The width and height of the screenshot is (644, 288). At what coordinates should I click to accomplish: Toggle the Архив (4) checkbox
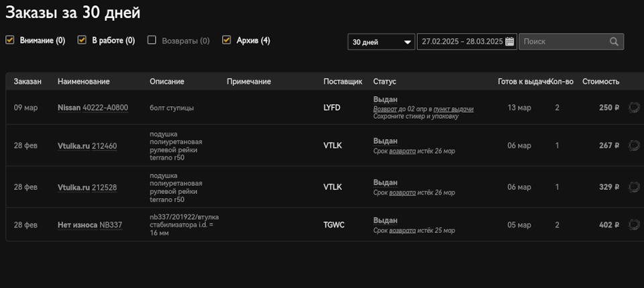227,40
